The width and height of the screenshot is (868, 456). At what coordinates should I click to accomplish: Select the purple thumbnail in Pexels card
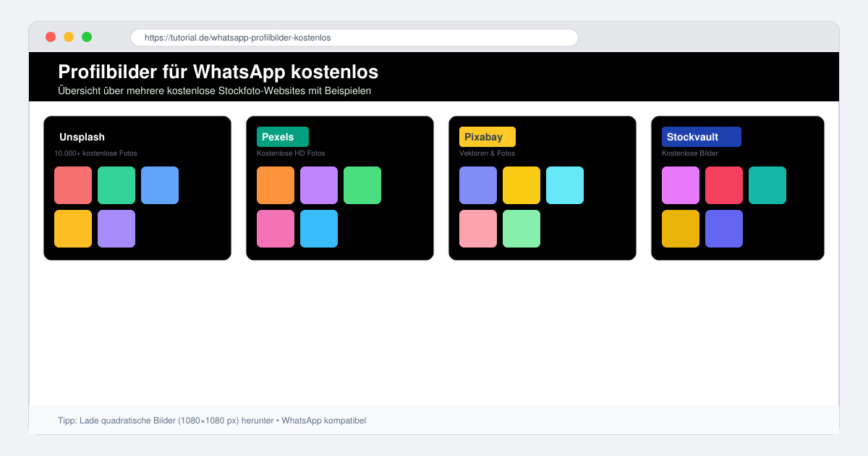point(319,185)
